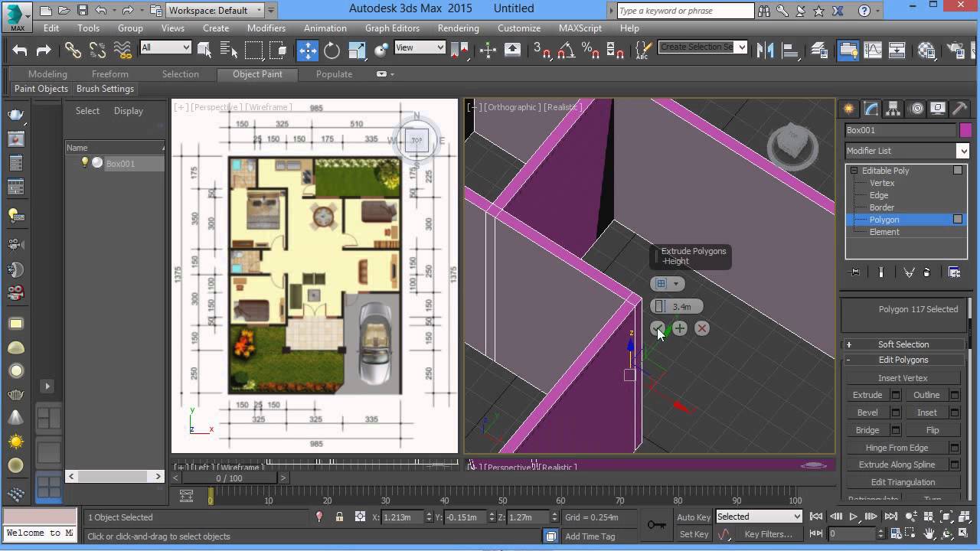The width and height of the screenshot is (980, 551).
Task: Toggle the Angle Snap magnet
Action: 566,51
